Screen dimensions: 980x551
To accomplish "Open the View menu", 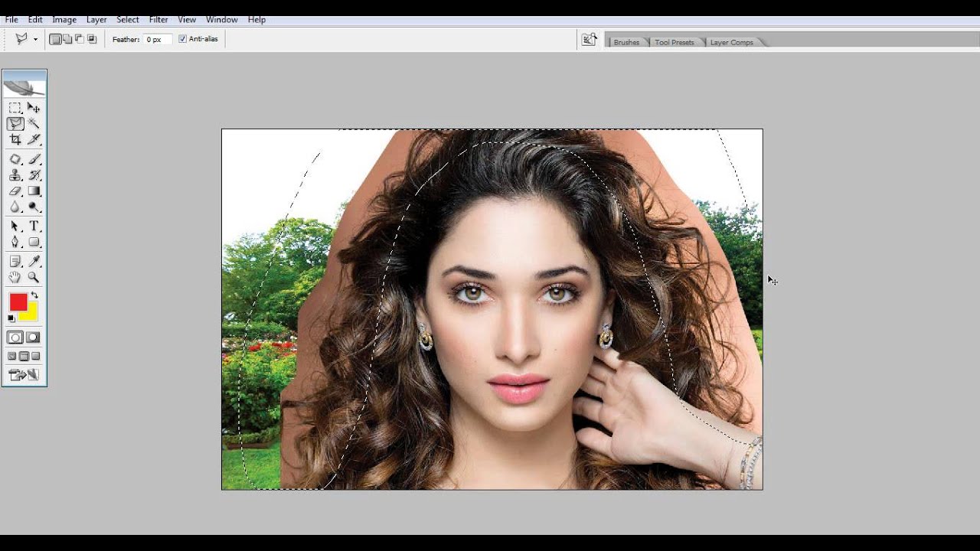I will 187,20.
